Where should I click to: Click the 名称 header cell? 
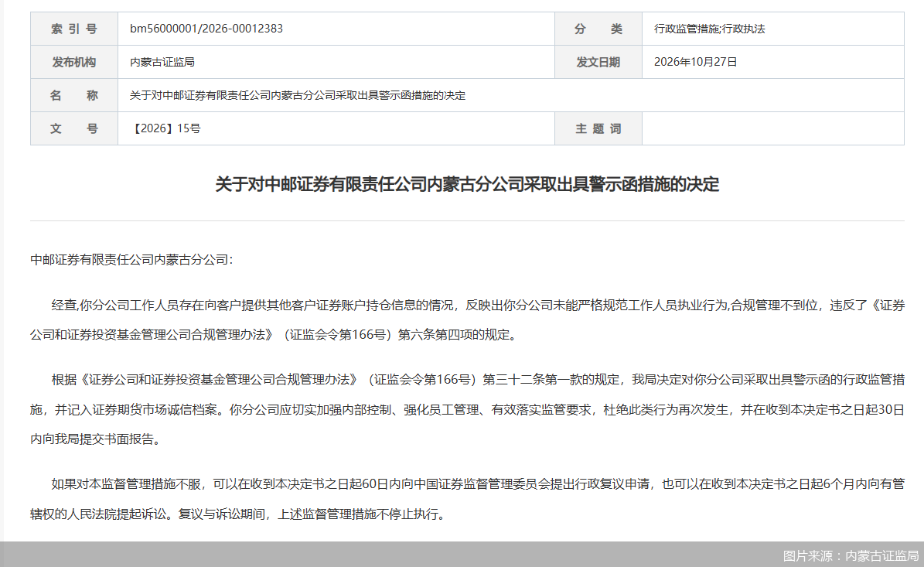tap(74, 95)
